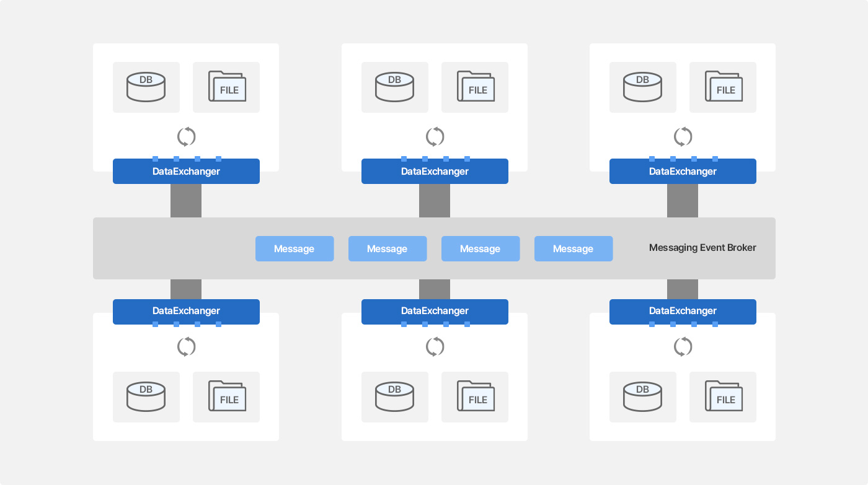Click the gray connector under the top-right DataExchanger

tap(683, 201)
